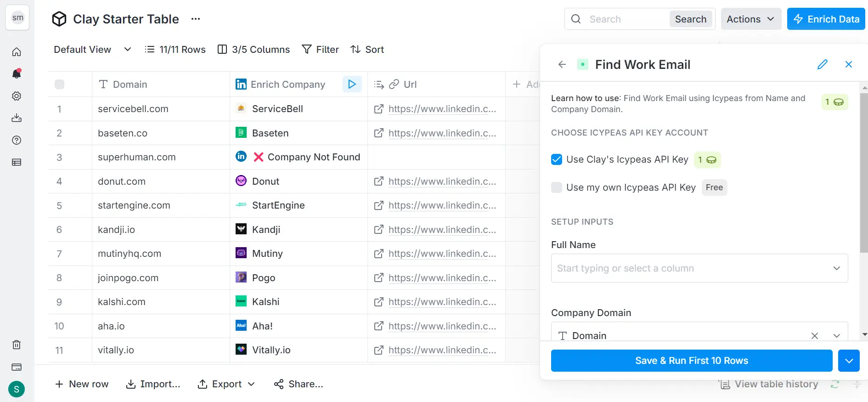Click the pencil edit icon in panel
868x402 pixels.
coord(822,64)
